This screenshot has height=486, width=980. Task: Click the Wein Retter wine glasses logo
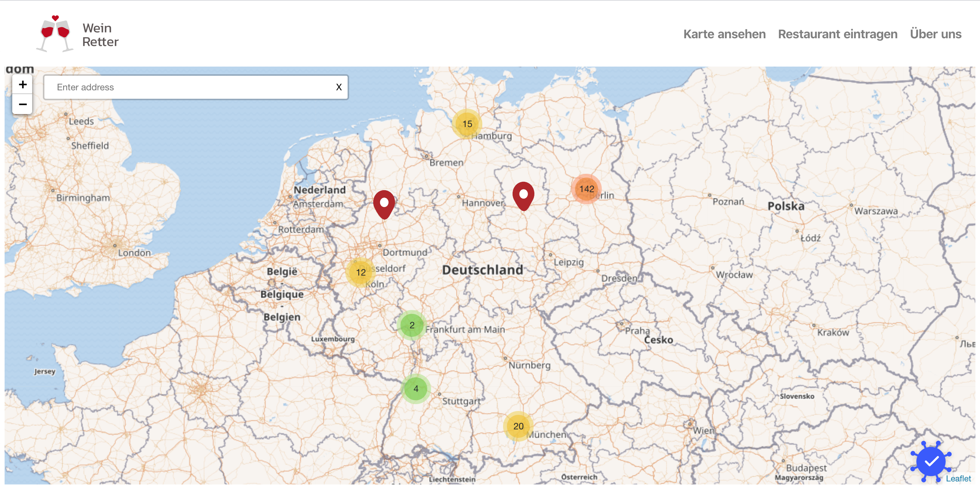[55, 34]
